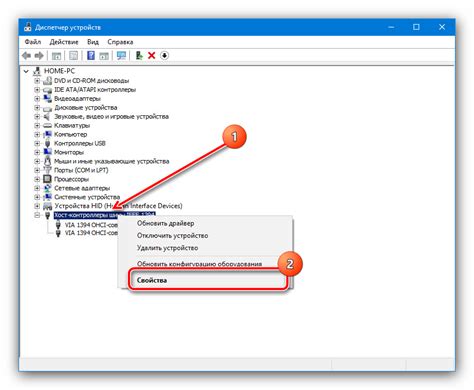The height and width of the screenshot is (390, 474).
Task: Click the red X uninstall device icon
Action: click(152, 55)
